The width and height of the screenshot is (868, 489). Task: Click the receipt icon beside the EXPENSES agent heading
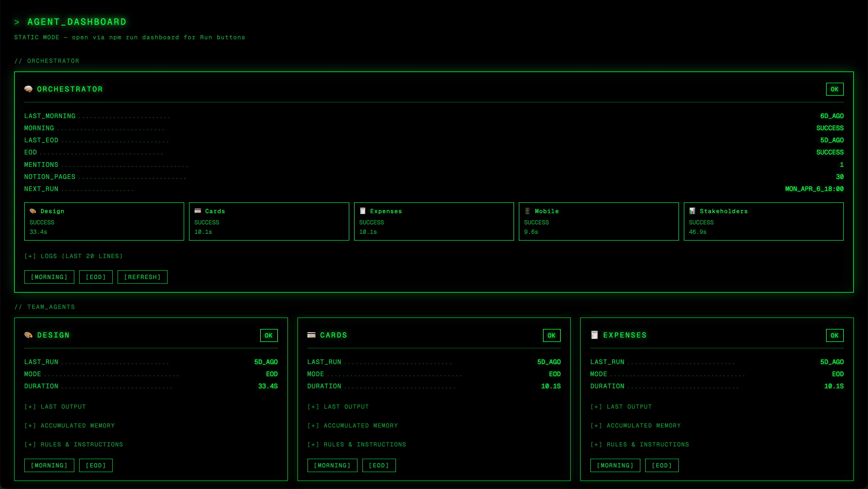tap(594, 335)
